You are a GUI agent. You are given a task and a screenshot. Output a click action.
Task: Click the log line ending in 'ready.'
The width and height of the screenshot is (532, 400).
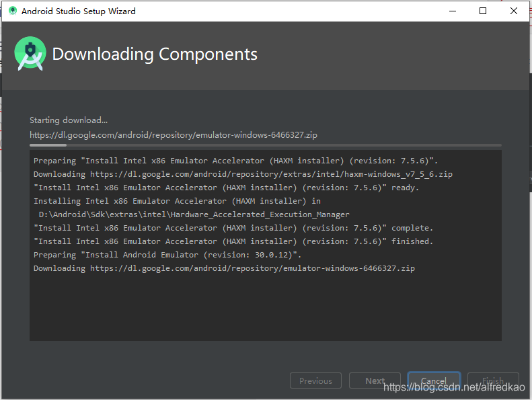pyautogui.click(x=226, y=188)
